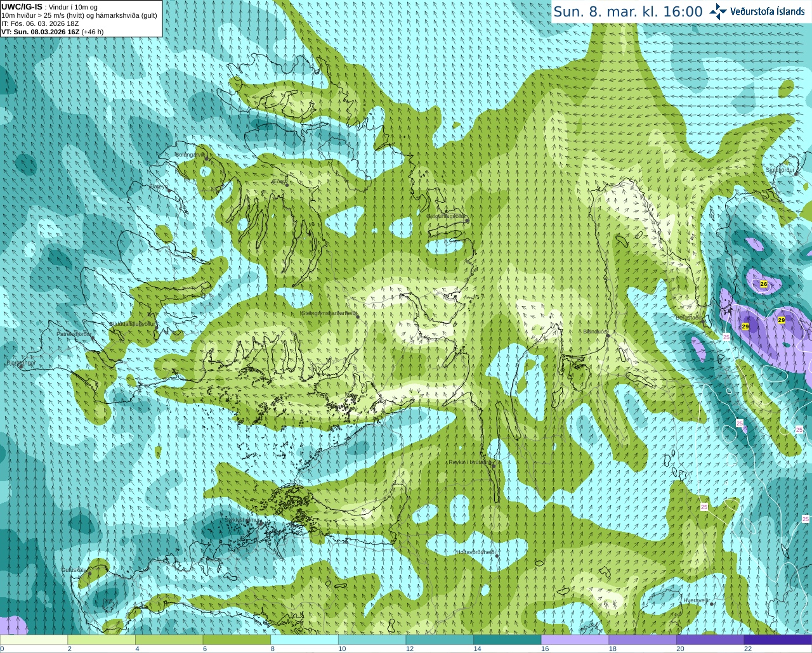Select the 2–4 m/s legend swatch
The width and height of the screenshot is (812, 653).
coord(101,640)
